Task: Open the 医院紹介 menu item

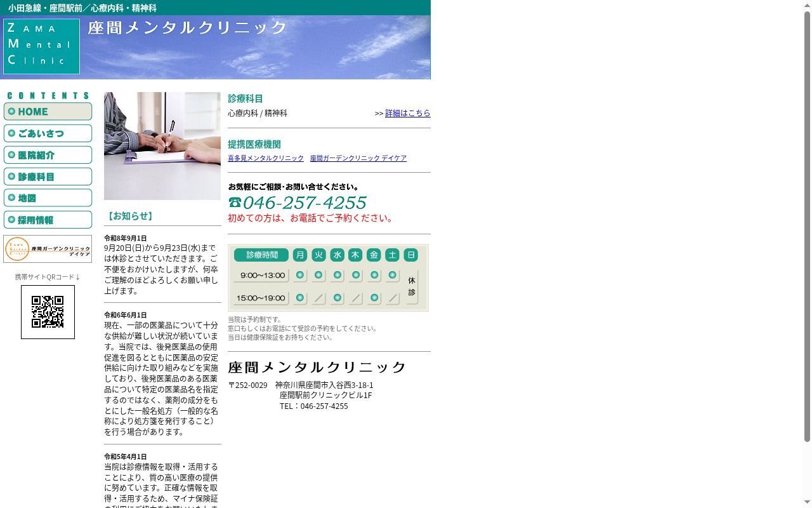Action: [48, 155]
